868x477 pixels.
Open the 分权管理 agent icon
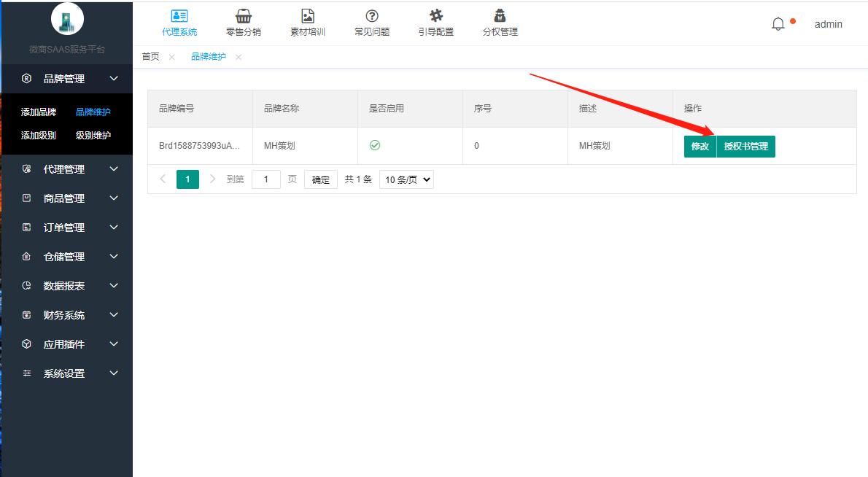(x=500, y=16)
